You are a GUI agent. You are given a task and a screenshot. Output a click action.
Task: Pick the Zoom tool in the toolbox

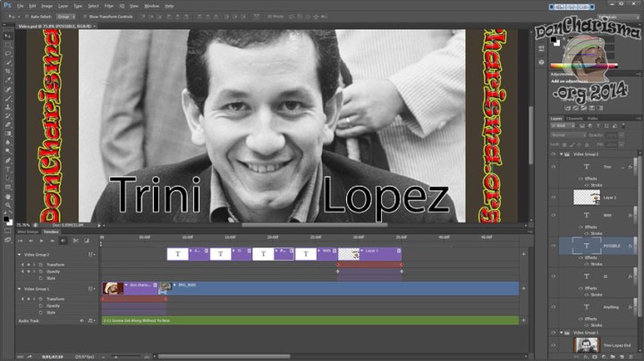click(8, 203)
